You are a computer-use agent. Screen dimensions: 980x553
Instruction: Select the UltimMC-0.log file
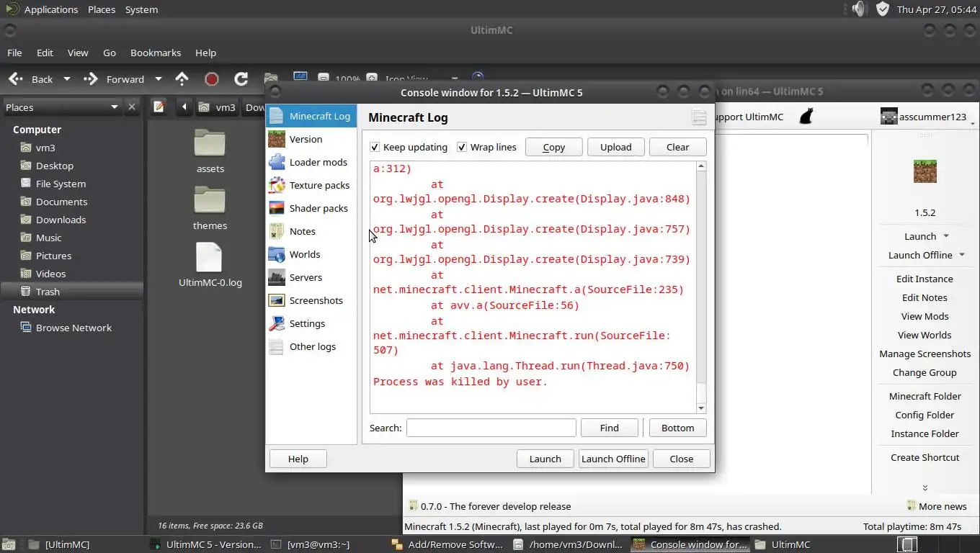pos(210,265)
